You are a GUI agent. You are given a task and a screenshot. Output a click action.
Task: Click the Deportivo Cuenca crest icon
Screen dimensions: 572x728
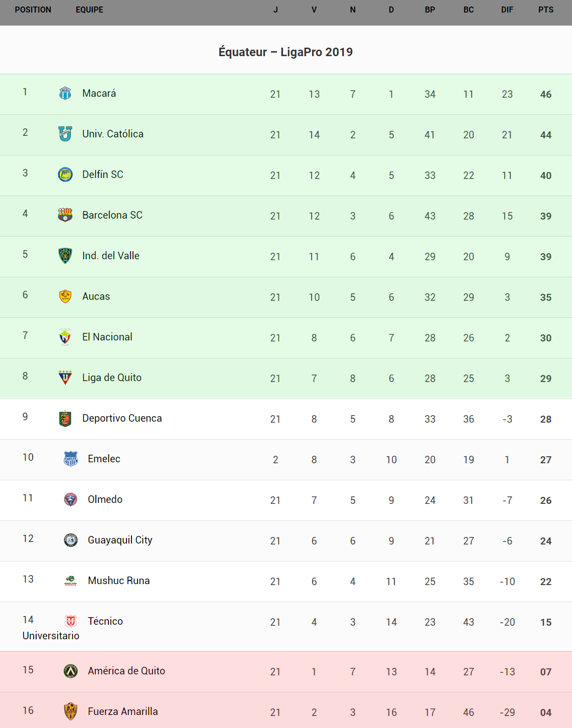click(65, 418)
